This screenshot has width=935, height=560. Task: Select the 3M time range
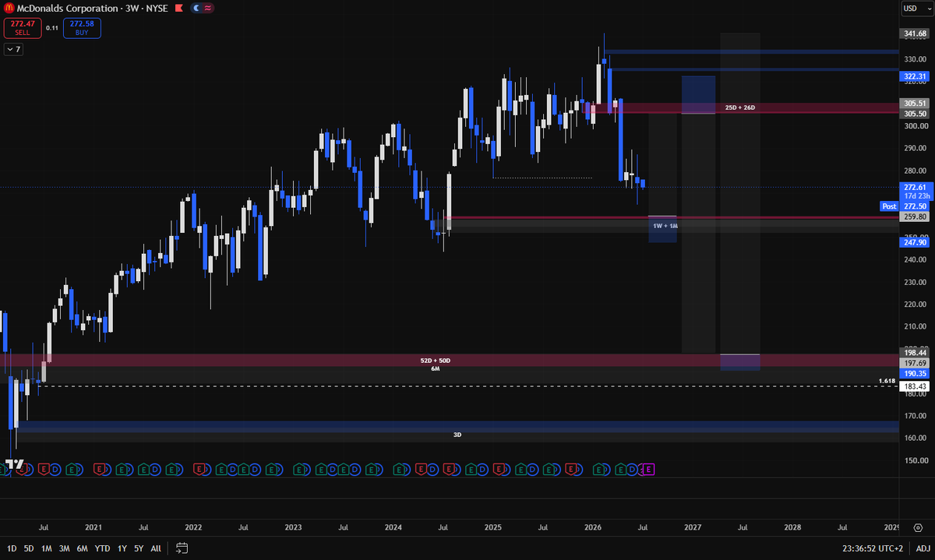[x=65, y=548]
